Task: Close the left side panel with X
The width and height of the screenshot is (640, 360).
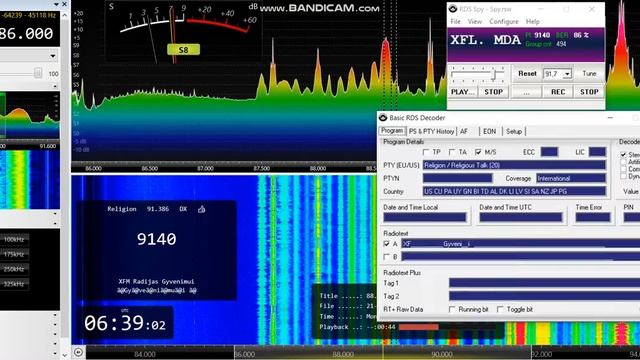Action: coord(64,4)
